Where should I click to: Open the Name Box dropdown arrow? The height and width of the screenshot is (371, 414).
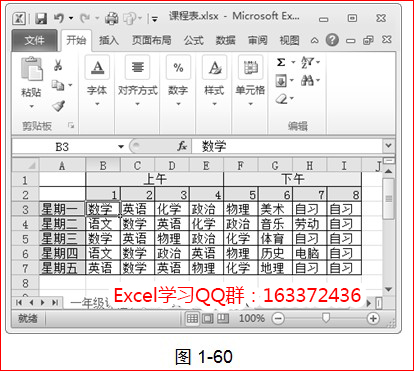pos(121,147)
